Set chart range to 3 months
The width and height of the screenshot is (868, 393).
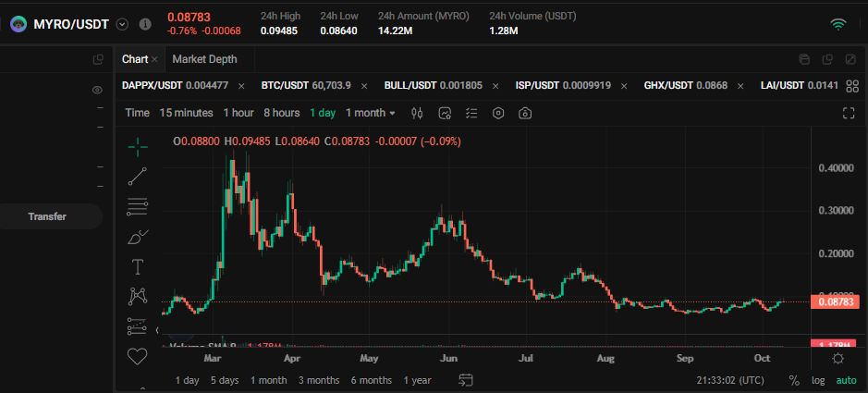pyautogui.click(x=319, y=380)
